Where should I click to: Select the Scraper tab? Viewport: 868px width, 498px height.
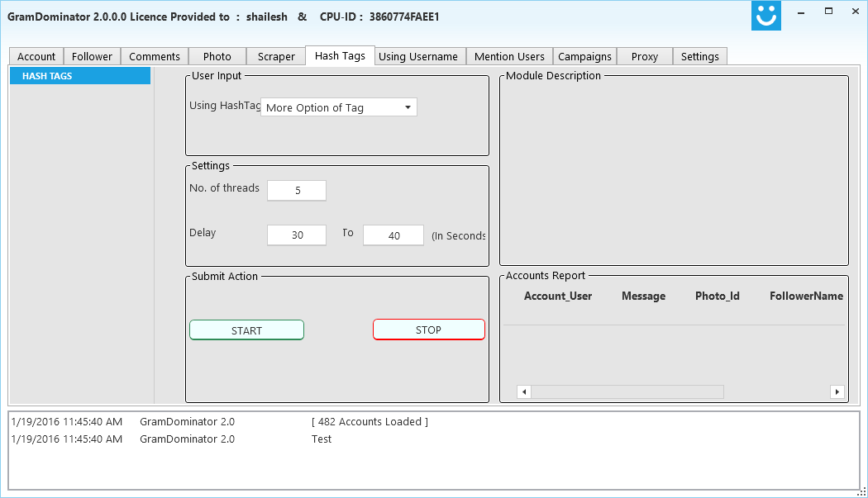[276, 56]
